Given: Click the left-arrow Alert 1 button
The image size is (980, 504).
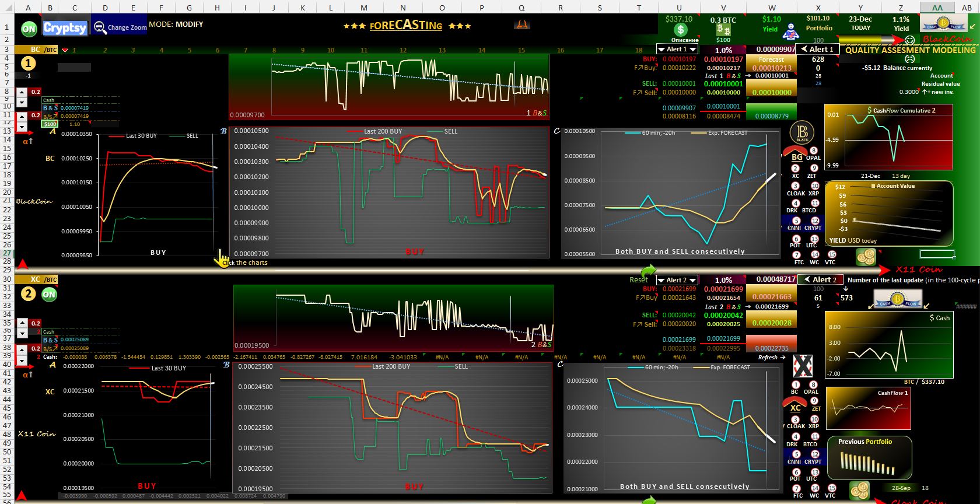Looking at the screenshot, I should tap(818, 49).
